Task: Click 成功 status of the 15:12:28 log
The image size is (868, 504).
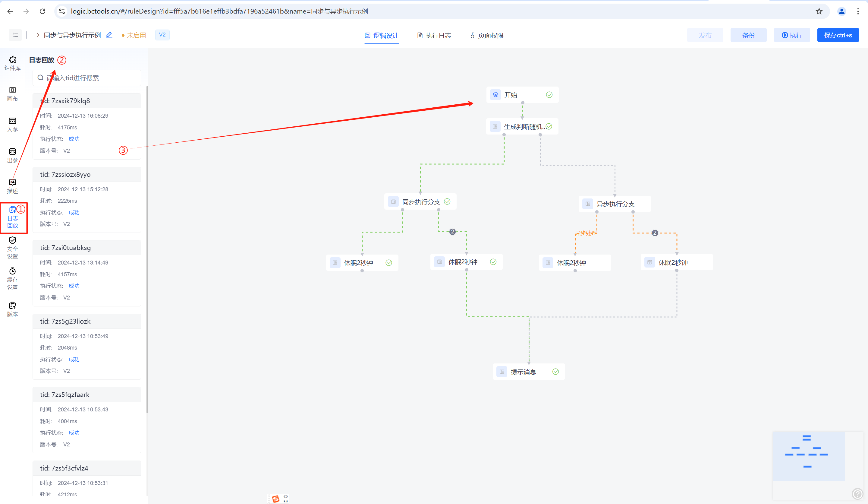Action: click(74, 212)
